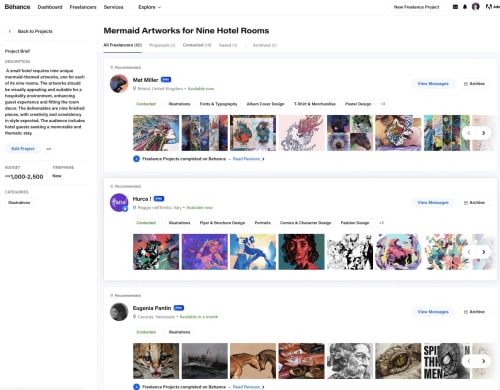This screenshot has width=500, height=390.
Task: Open Hurca's profile avatar
Action: point(119,203)
